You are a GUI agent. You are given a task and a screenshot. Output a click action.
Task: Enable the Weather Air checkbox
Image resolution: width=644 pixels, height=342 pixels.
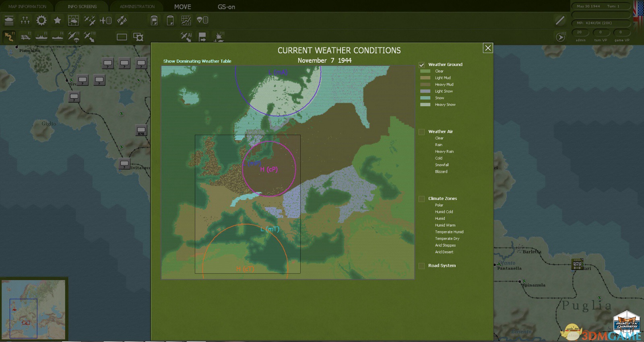tap(422, 132)
